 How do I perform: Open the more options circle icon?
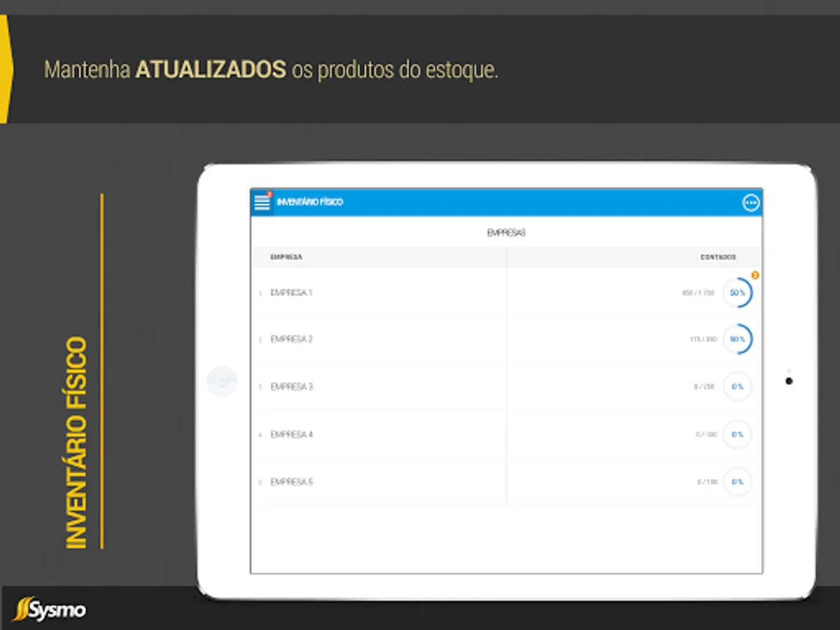click(x=751, y=203)
